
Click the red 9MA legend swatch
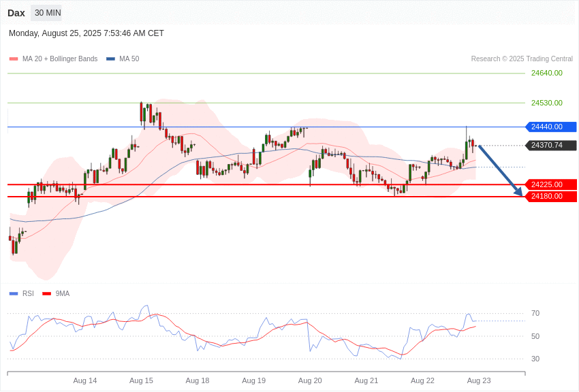tap(47, 294)
